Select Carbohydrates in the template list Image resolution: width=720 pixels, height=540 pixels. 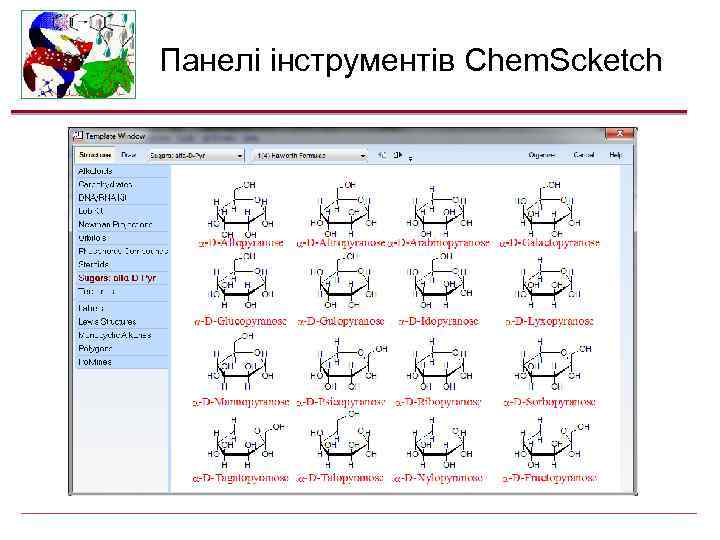point(122,185)
